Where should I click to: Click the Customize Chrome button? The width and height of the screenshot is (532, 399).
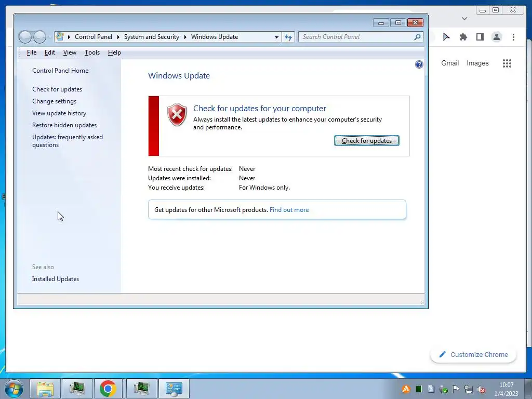pos(473,354)
